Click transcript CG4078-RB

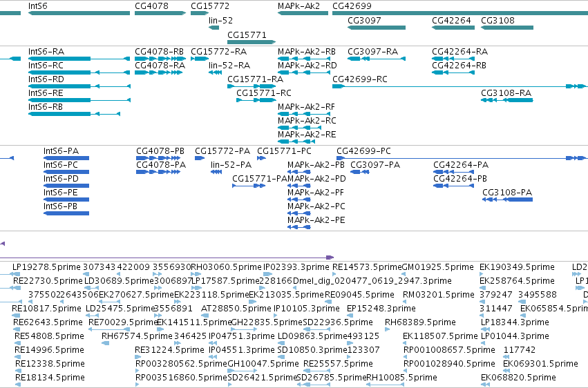coord(160,59)
